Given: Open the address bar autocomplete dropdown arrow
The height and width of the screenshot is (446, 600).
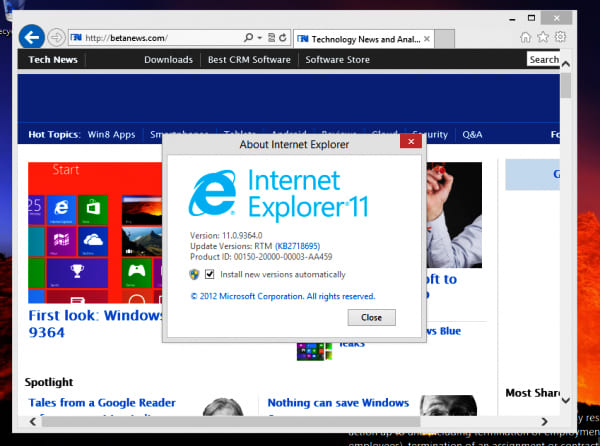Looking at the screenshot, I should click(x=259, y=37).
